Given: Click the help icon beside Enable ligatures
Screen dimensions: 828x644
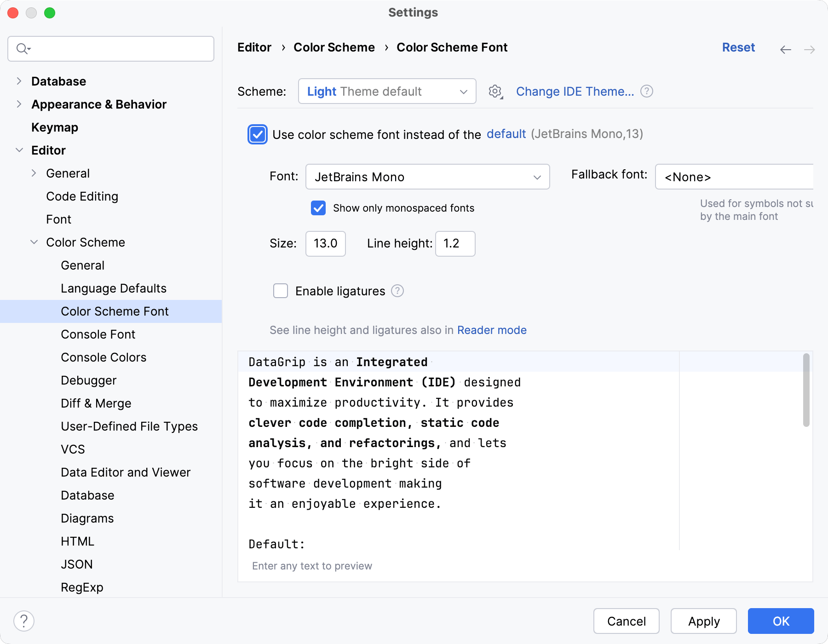Looking at the screenshot, I should 397,291.
